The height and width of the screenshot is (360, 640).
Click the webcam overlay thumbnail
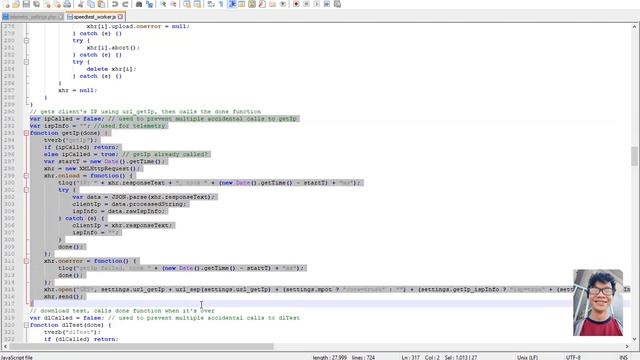pos(598,302)
